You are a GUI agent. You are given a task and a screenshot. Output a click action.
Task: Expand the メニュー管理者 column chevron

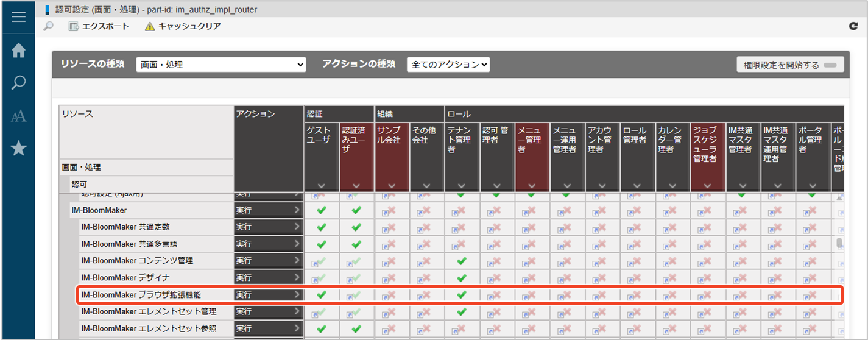click(532, 186)
